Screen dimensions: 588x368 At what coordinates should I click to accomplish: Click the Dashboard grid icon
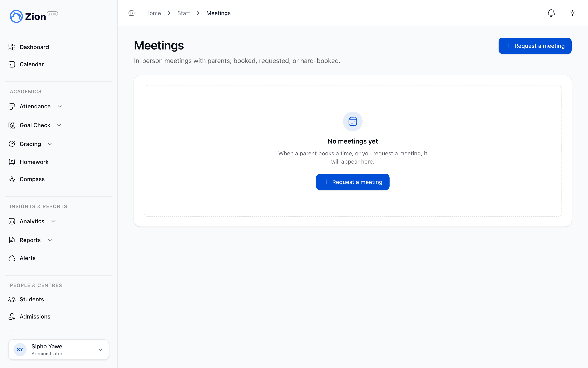pyautogui.click(x=12, y=47)
